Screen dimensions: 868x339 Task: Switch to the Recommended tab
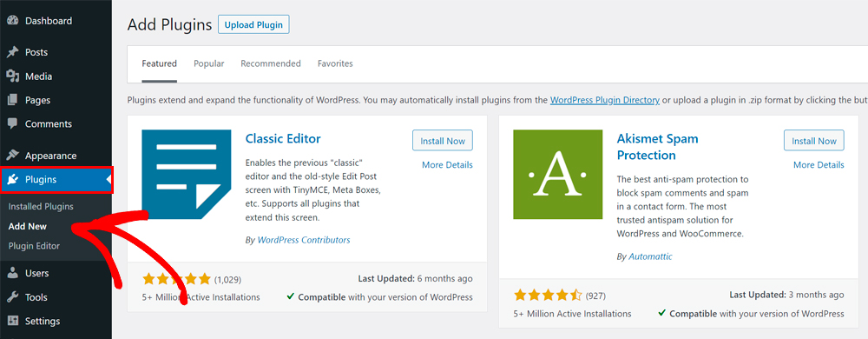pos(271,63)
